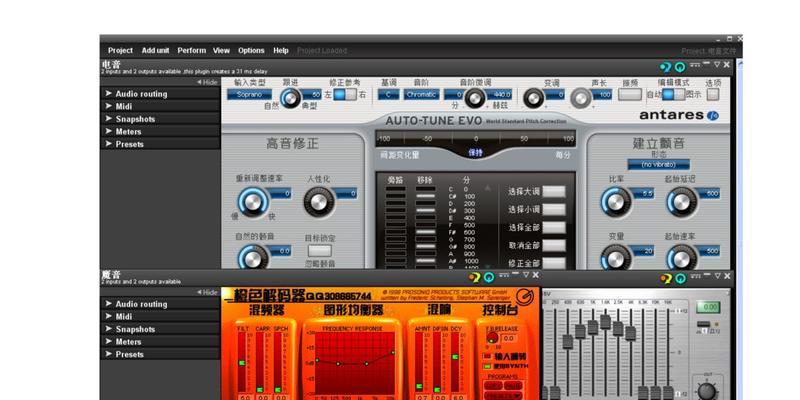Open the Soprano input type dropdown
The width and height of the screenshot is (800, 400).
[x=249, y=94]
